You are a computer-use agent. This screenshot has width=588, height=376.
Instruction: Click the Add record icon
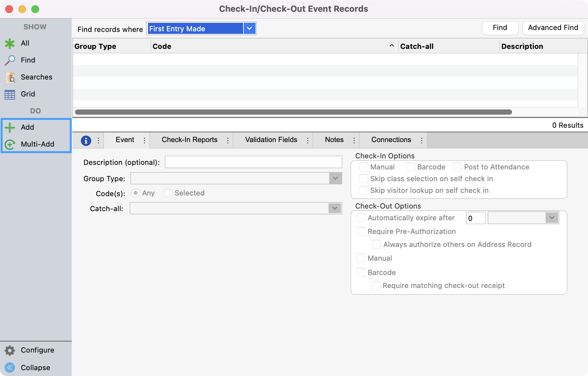tap(10, 127)
